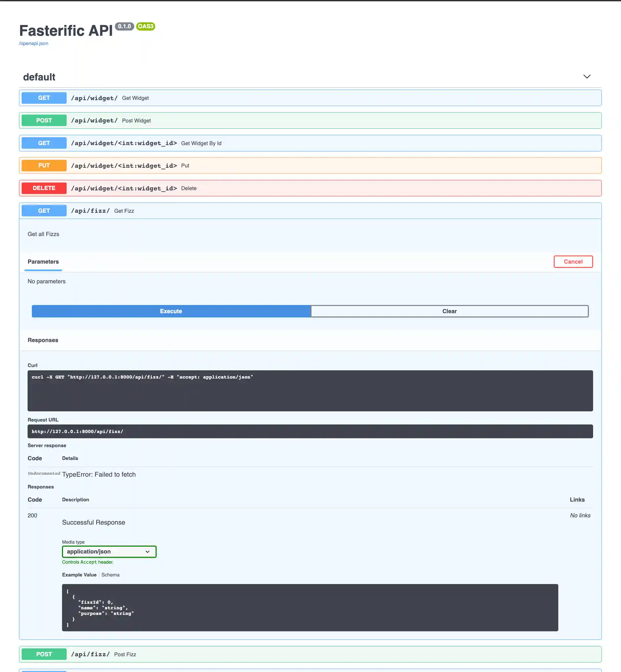Switch to the Example Value tab
The height and width of the screenshot is (672, 621).
(79, 575)
